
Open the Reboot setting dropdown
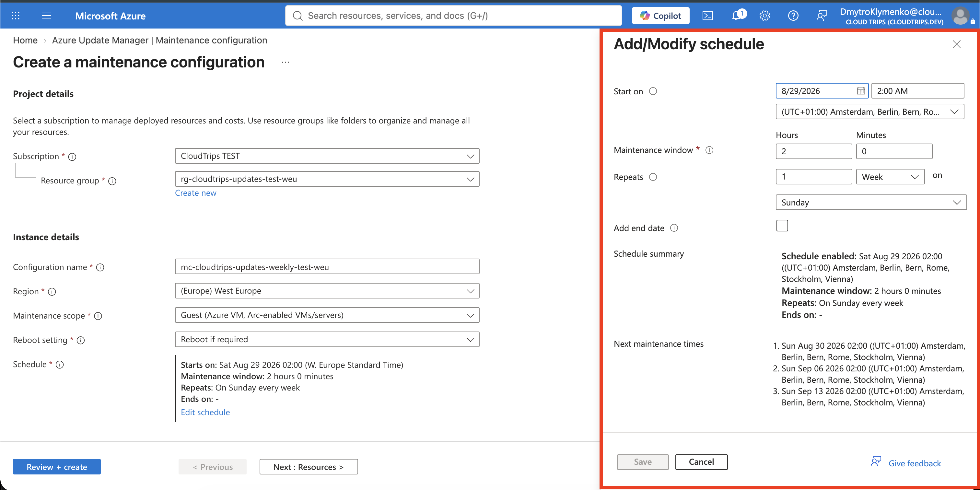click(x=327, y=339)
